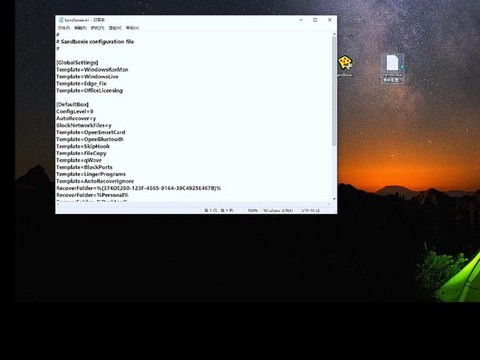Select the text file icon on the desktop
This screenshot has width=480, height=360.
pyautogui.click(x=393, y=68)
